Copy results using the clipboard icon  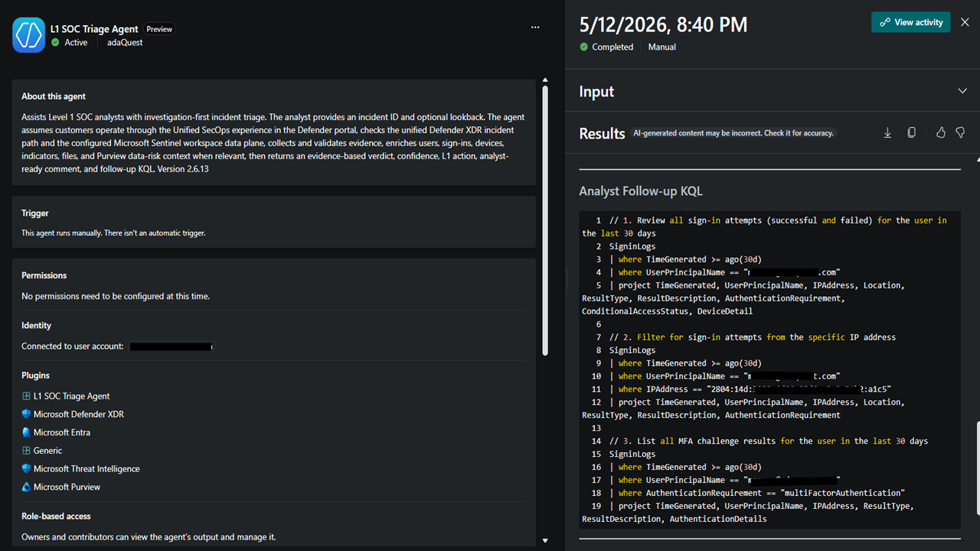(911, 133)
